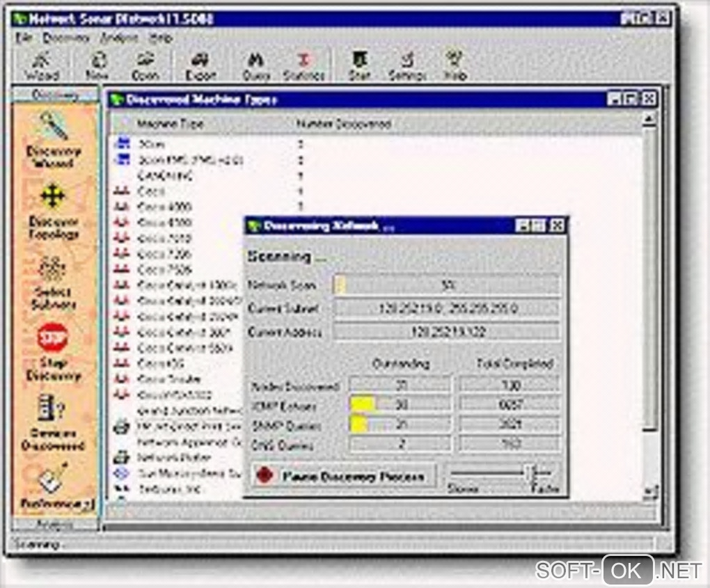Open the File menu
The height and width of the screenshot is (588, 710).
pyautogui.click(x=23, y=38)
